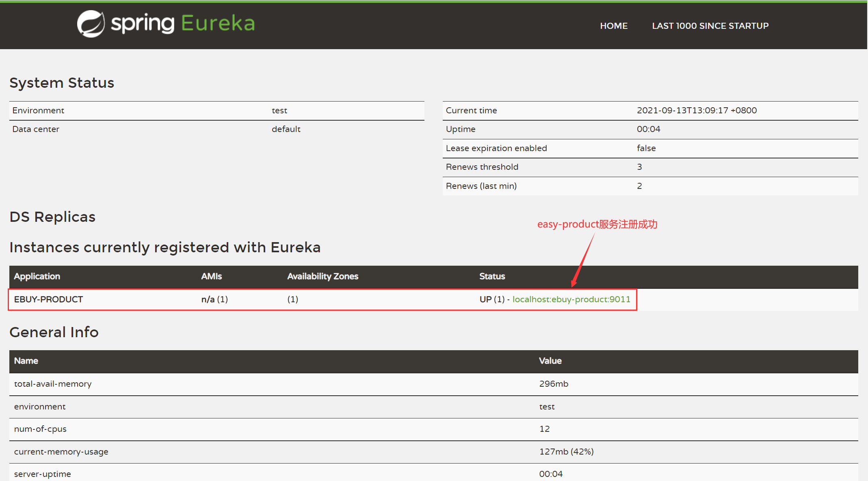Click the Application column header
The image size is (868, 481).
coord(37,276)
